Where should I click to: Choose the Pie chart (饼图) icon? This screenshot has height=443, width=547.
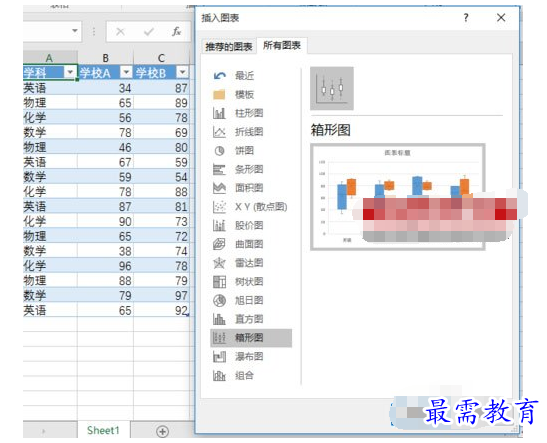tap(219, 151)
